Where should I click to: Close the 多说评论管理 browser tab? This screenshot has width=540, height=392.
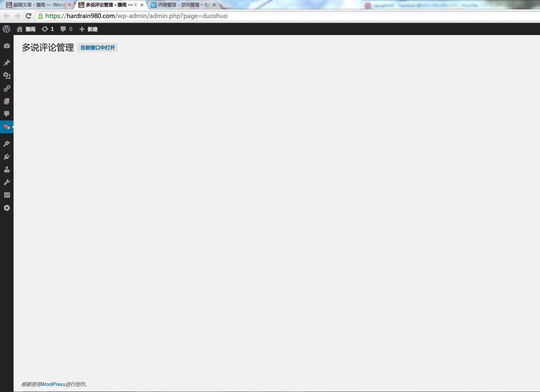pos(142,5)
